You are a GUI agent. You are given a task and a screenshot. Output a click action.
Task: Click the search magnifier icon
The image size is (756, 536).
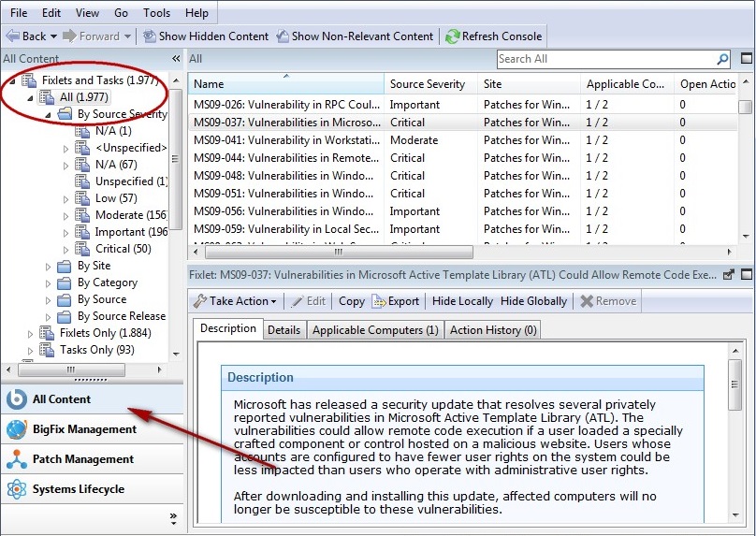pos(722,59)
